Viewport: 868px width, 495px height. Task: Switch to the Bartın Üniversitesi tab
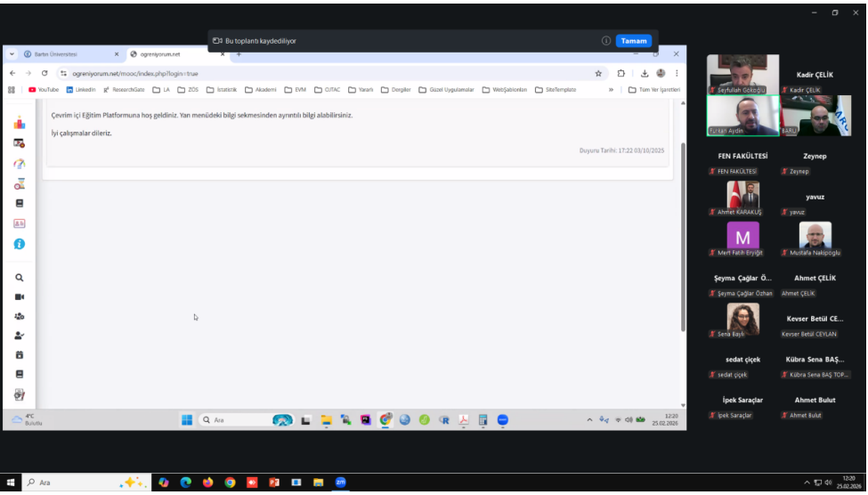pyautogui.click(x=67, y=54)
